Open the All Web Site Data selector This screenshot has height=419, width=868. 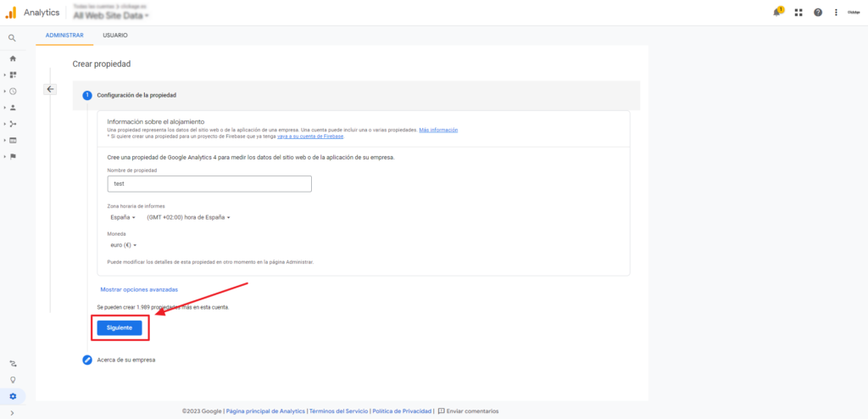pos(111,15)
